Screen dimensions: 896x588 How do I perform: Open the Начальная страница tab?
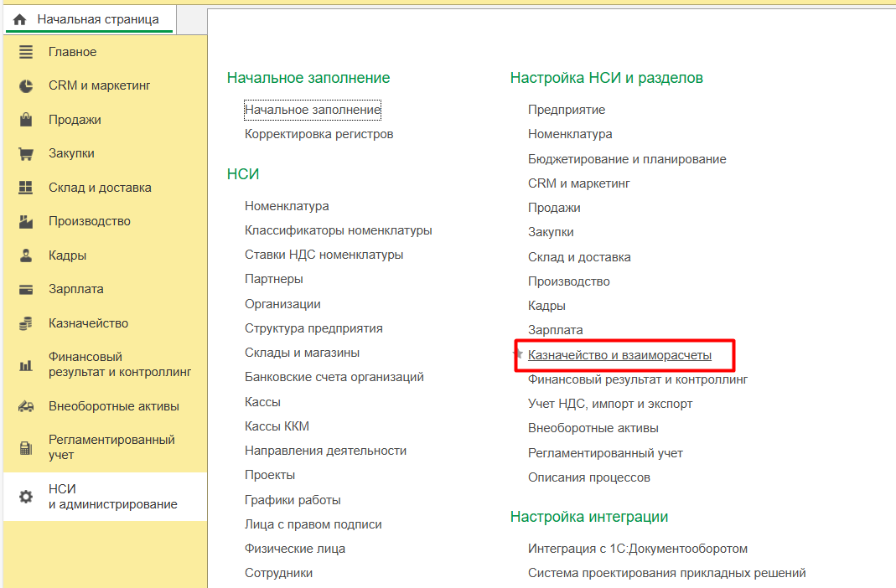pos(87,18)
